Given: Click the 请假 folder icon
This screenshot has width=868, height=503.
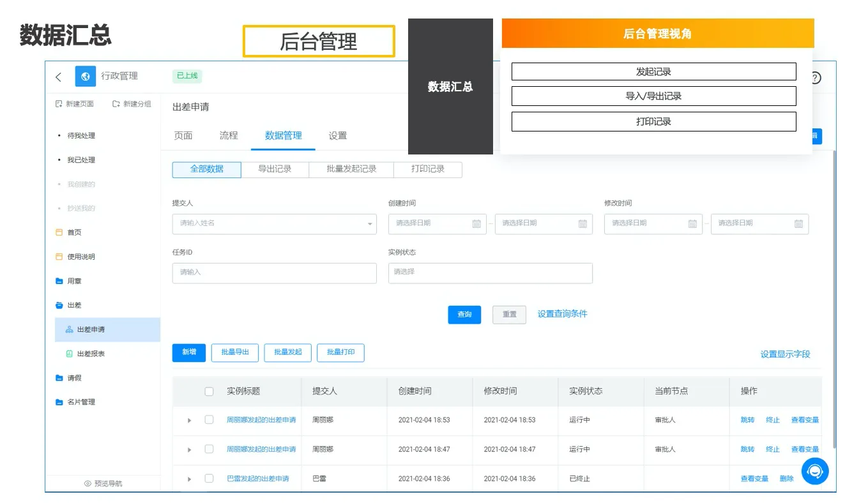Looking at the screenshot, I should tap(59, 378).
